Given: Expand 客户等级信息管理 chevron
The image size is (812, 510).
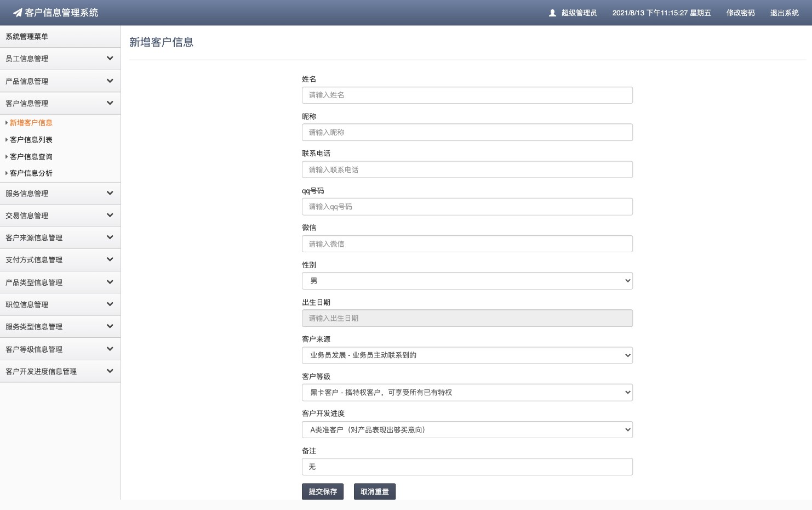Looking at the screenshot, I should click(x=110, y=349).
